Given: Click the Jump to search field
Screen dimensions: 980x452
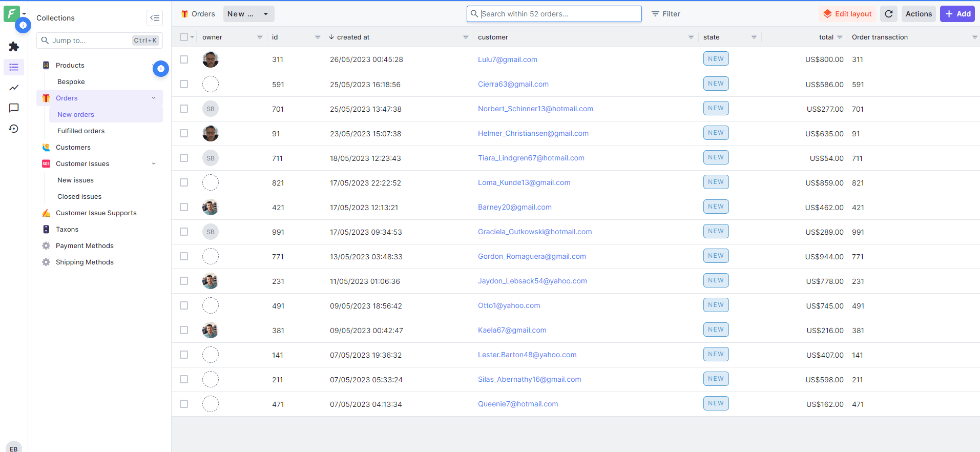Looking at the screenshot, I should tap(99, 40).
